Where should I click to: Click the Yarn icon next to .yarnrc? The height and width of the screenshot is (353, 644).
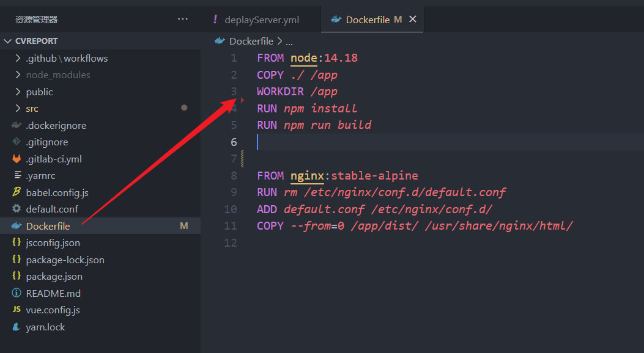coord(17,175)
